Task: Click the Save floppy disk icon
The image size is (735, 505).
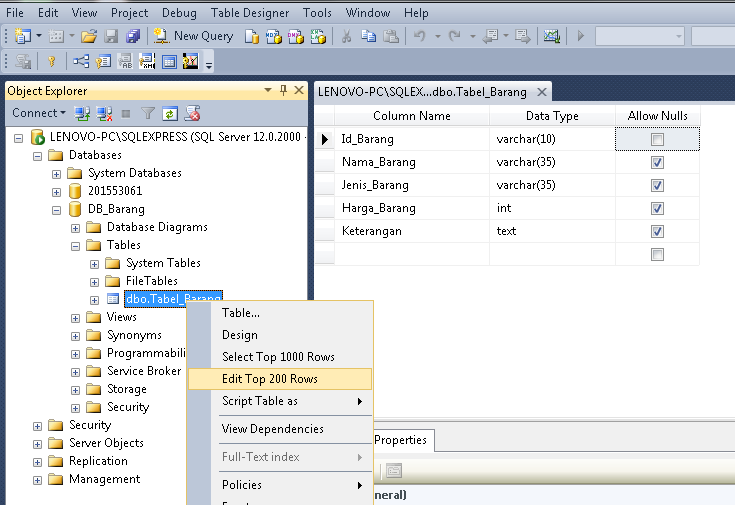Action: [x=111, y=36]
